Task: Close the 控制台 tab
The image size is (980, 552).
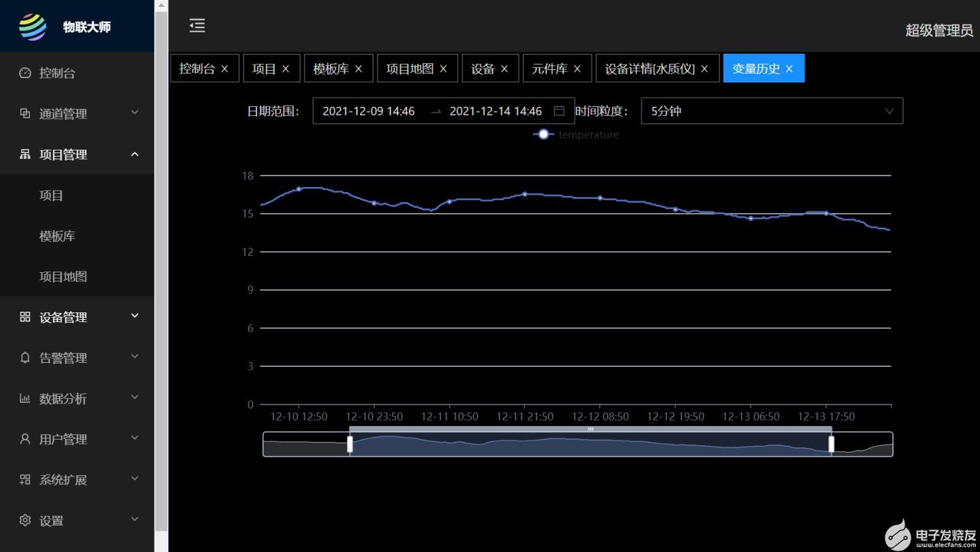Action: 225,69
